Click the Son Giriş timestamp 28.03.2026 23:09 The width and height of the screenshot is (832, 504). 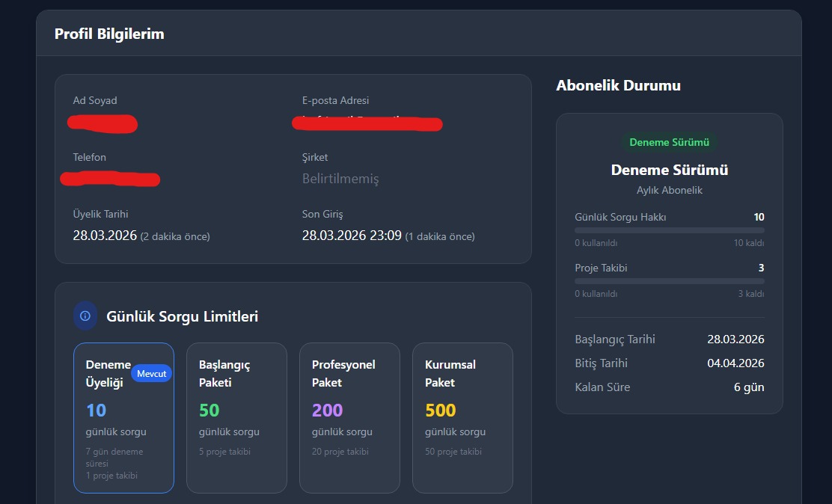(352, 236)
